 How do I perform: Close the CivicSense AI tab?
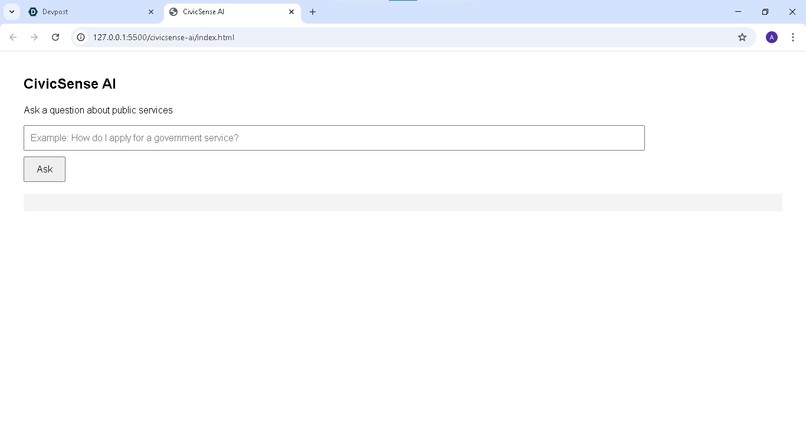(x=291, y=12)
